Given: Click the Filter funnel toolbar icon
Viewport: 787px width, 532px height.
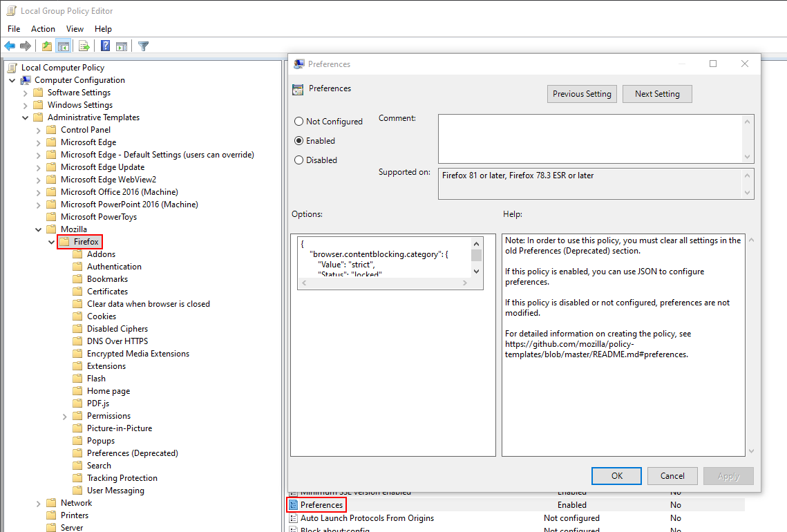Looking at the screenshot, I should click(144, 46).
